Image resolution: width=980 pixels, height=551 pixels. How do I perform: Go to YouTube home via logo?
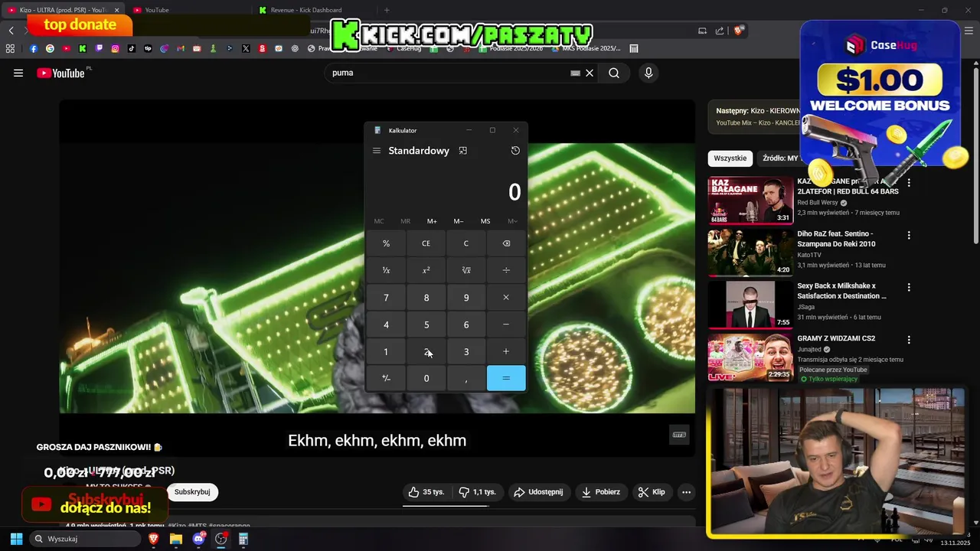tap(60, 73)
